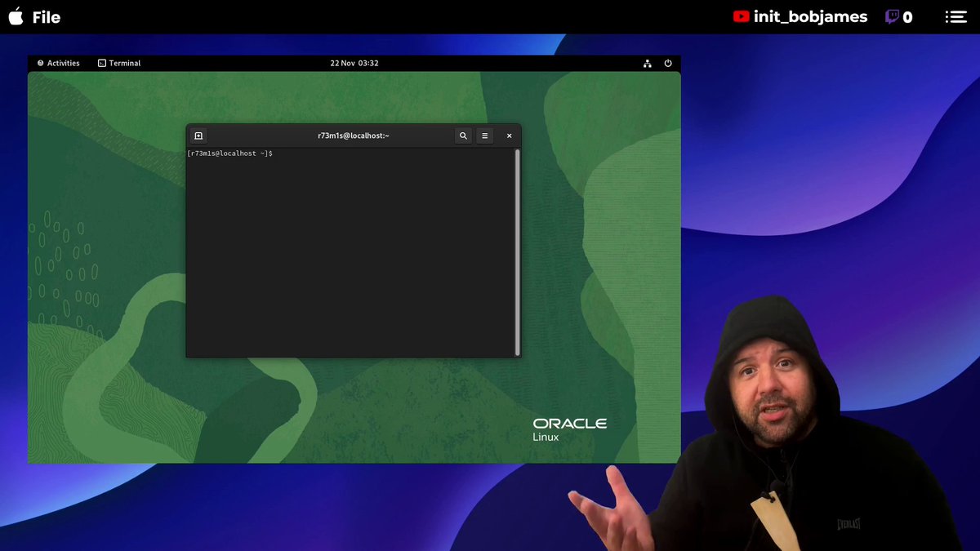Click the Terminal search icon
The width and height of the screenshot is (980, 551).
[x=463, y=136]
